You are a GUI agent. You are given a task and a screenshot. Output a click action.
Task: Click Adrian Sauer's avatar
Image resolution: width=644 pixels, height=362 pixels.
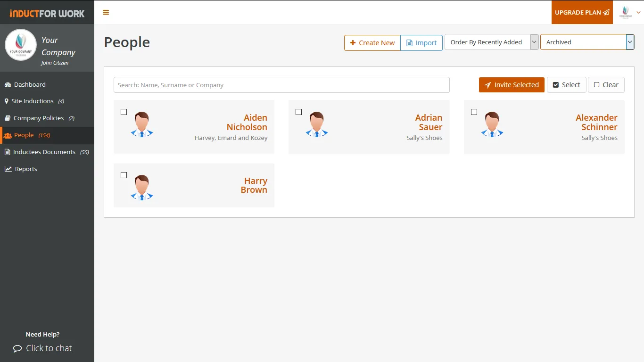point(317,124)
